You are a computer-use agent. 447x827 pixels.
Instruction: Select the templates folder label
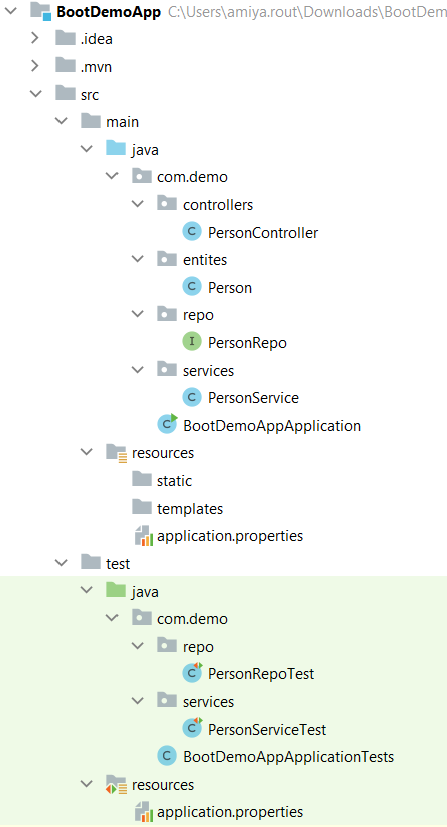coord(190,508)
